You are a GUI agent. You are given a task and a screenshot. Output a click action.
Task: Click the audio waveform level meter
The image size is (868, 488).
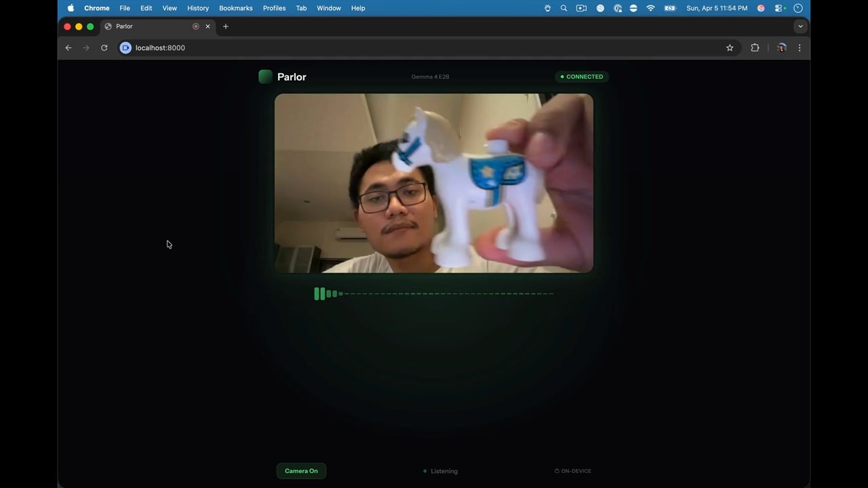point(434,293)
